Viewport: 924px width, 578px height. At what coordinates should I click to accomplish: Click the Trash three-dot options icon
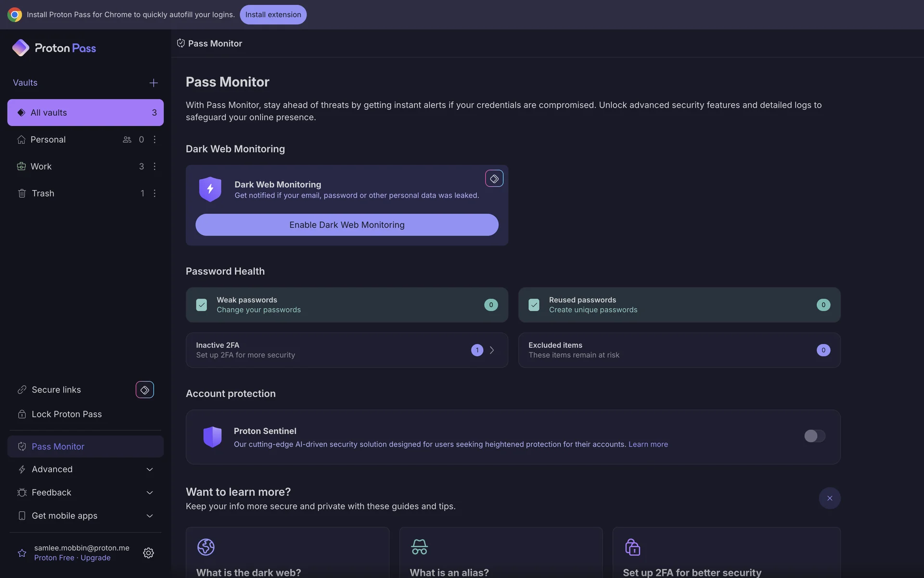(x=154, y=193)
